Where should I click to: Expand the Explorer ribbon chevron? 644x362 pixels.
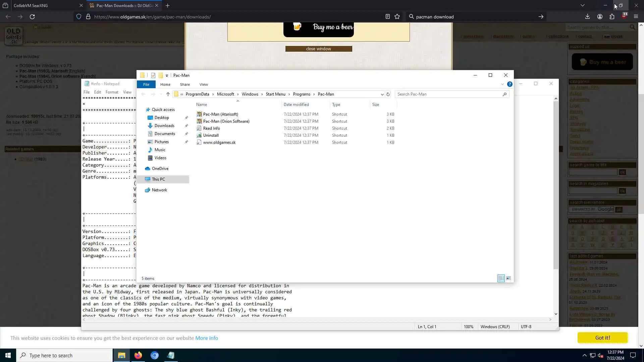tap(502, 84)
